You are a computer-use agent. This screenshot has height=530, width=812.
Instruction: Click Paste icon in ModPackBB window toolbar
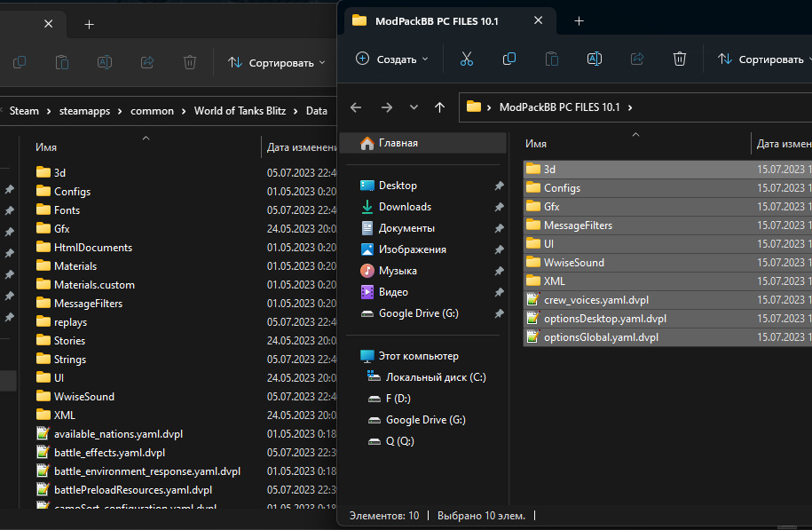tap(551, 59)
